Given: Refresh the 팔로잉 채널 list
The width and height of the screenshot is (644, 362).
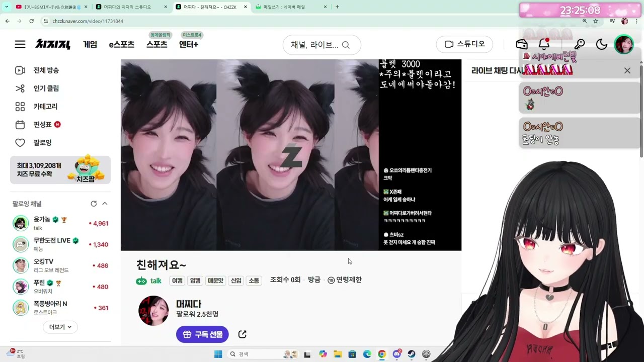Looking at the screenshot, I should tap(94, 204).
